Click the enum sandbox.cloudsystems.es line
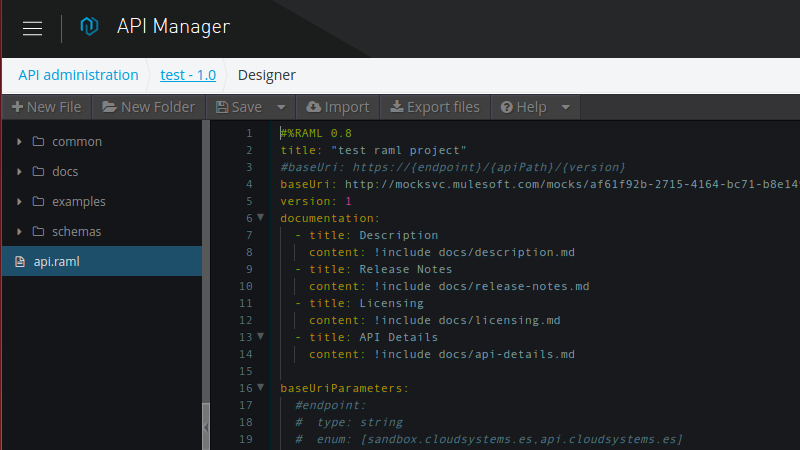The height and width of the screenshot is (450, 800). click(489, 439)
